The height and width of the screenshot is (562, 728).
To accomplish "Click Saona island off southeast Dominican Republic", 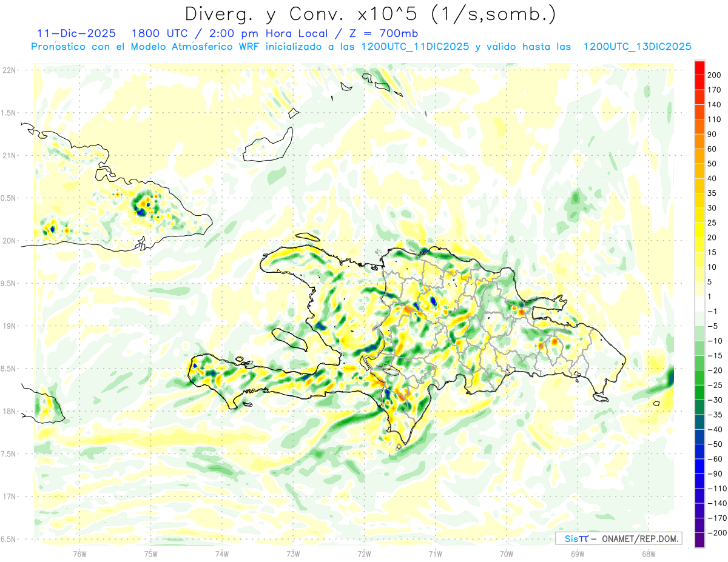I will click(x=601, y=398).
